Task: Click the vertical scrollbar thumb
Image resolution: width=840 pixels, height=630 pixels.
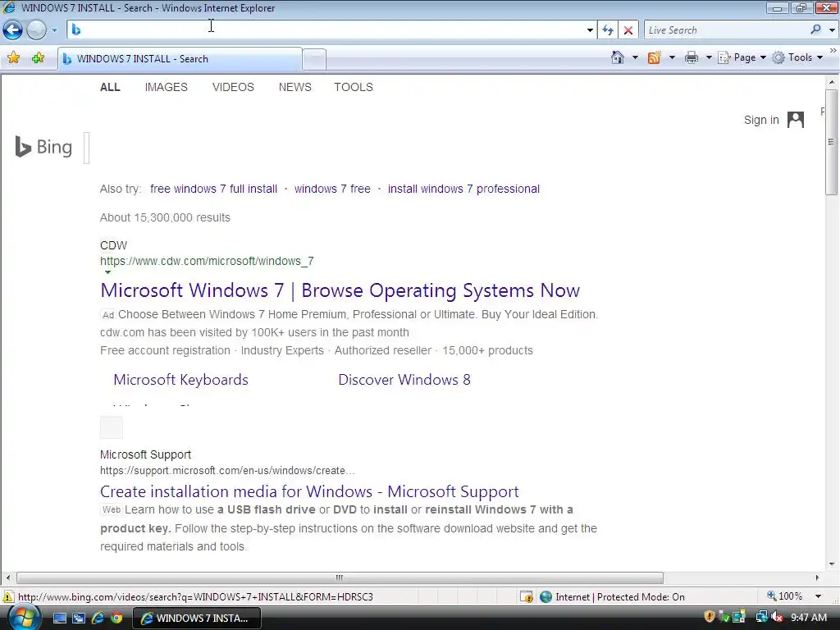Action: 832,142
